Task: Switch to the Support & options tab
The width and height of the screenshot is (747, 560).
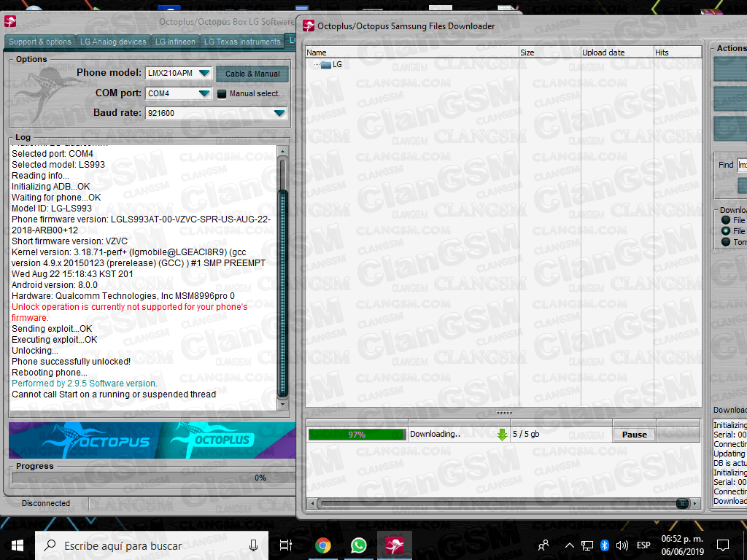Action: (40, 42)
